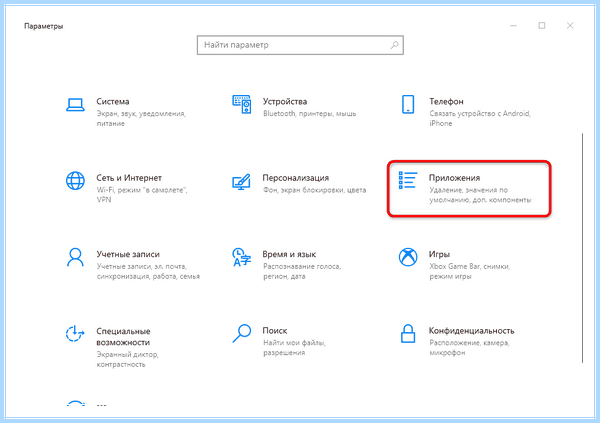Click the magnifier icon for Поиск category

pyautogui.click(x=242, y=333)
